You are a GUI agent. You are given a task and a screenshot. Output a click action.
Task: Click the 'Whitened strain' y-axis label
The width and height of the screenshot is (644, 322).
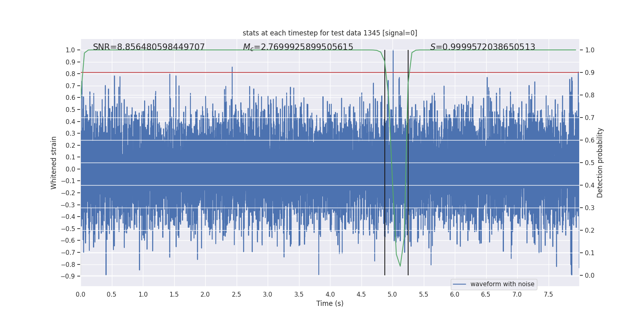[x=54, y=163]
